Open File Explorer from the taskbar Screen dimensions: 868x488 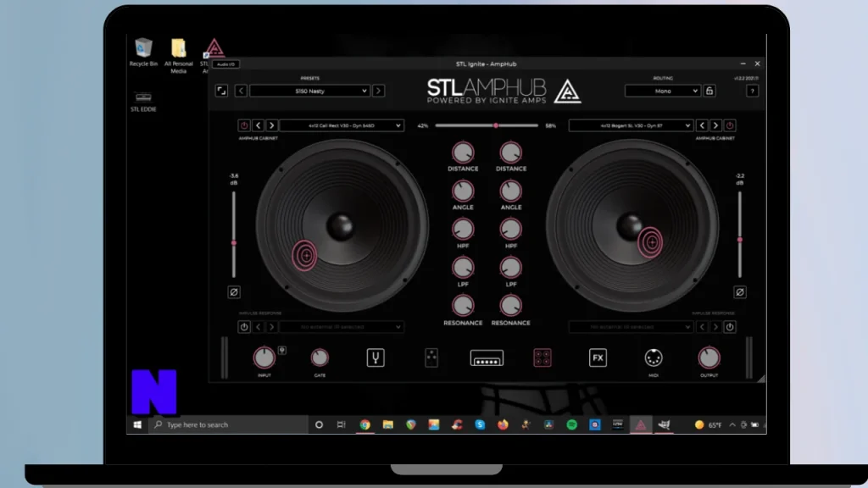[x=388, y=424]
